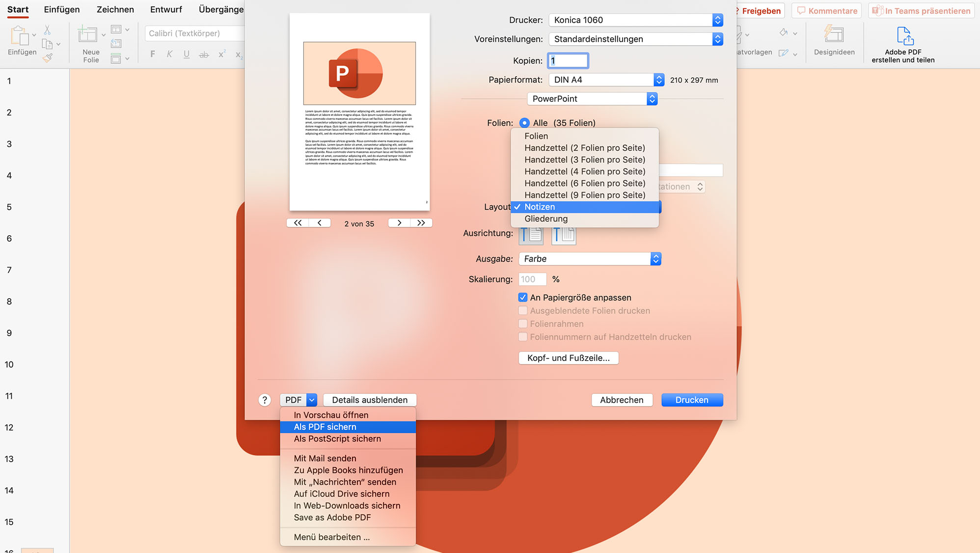The image size is (980, 553).
Task: Click the PDF dropdown arrow
Action: [x=312, y=400]
